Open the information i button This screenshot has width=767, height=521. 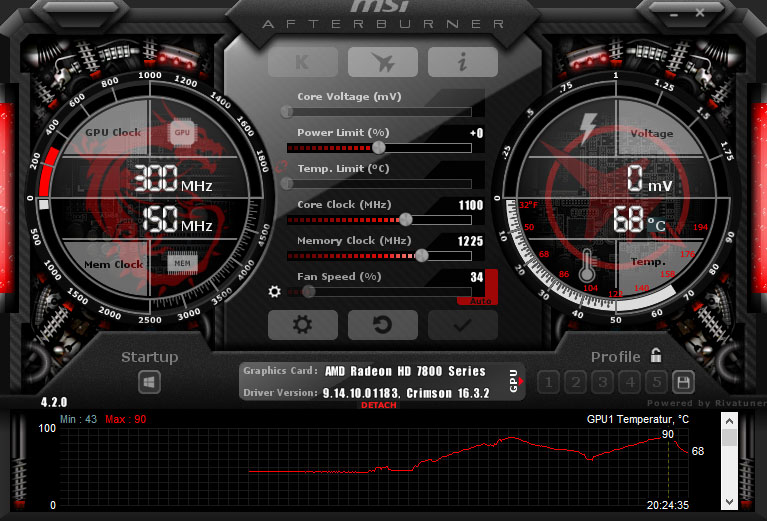tap(463, 62)
